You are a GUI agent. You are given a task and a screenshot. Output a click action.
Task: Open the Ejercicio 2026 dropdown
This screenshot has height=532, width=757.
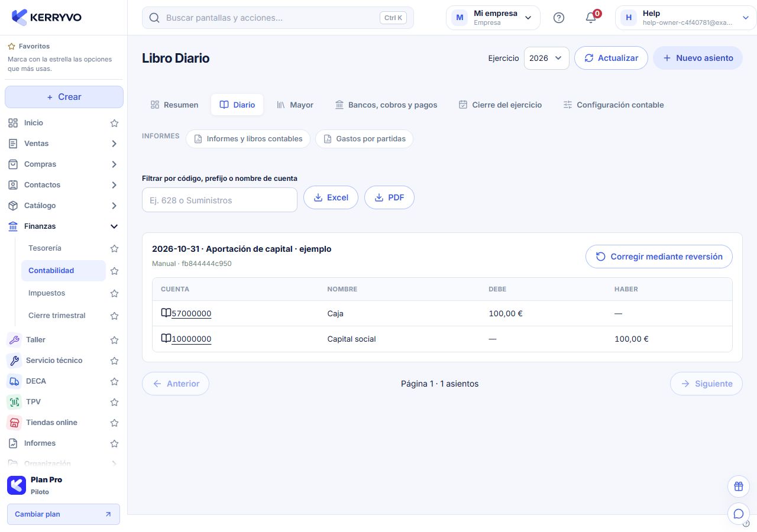point(546,58)
